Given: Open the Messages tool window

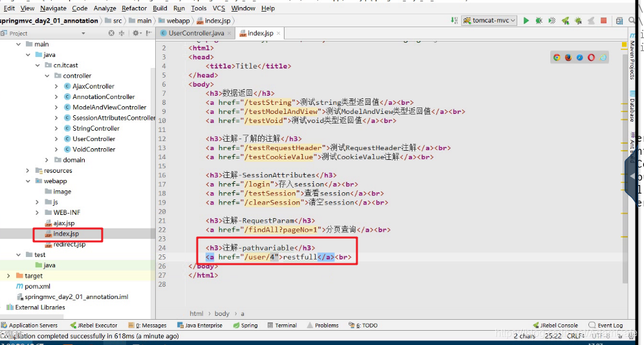Looking at the screenshot, I should tap(147, 326).
